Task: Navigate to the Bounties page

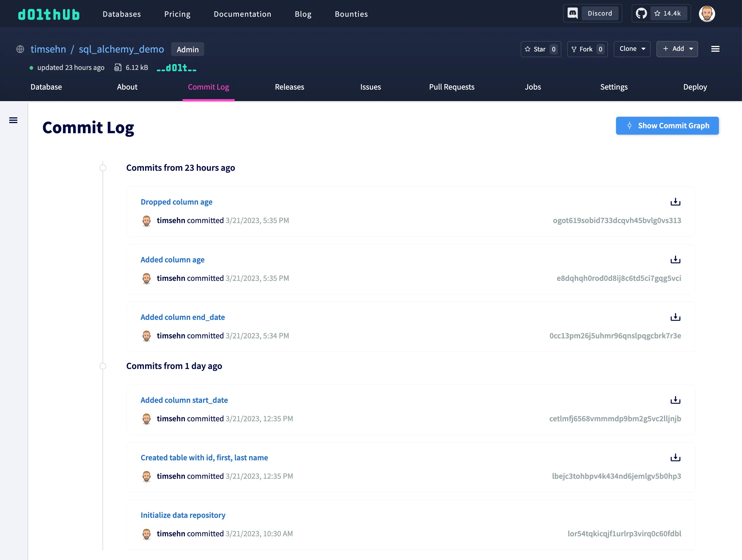Action: (351, 14)
